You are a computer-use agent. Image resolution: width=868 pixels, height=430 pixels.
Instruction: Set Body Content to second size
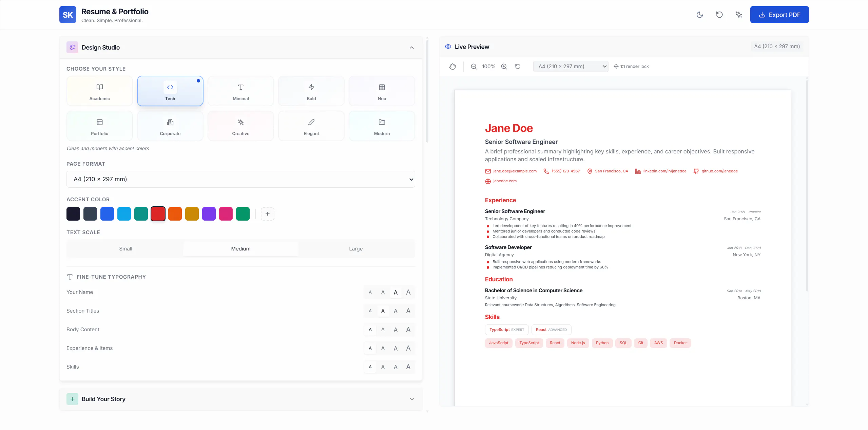point(383,330)
